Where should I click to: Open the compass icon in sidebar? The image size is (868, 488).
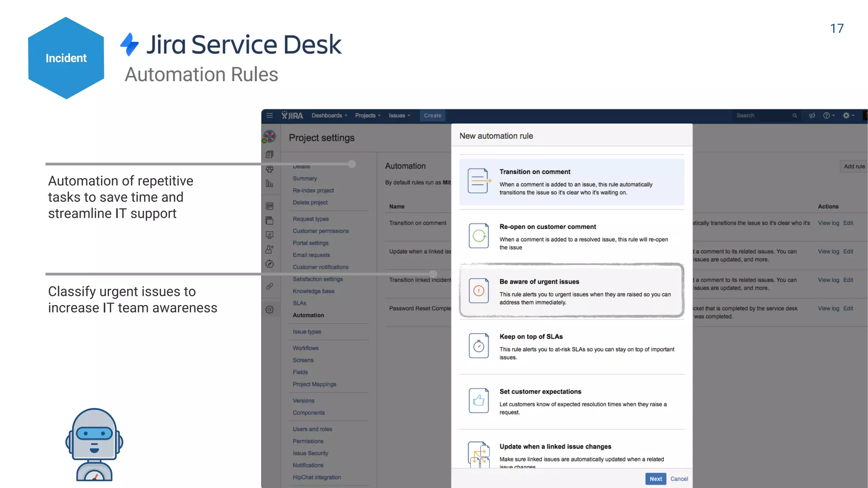[x=270, y=264]
